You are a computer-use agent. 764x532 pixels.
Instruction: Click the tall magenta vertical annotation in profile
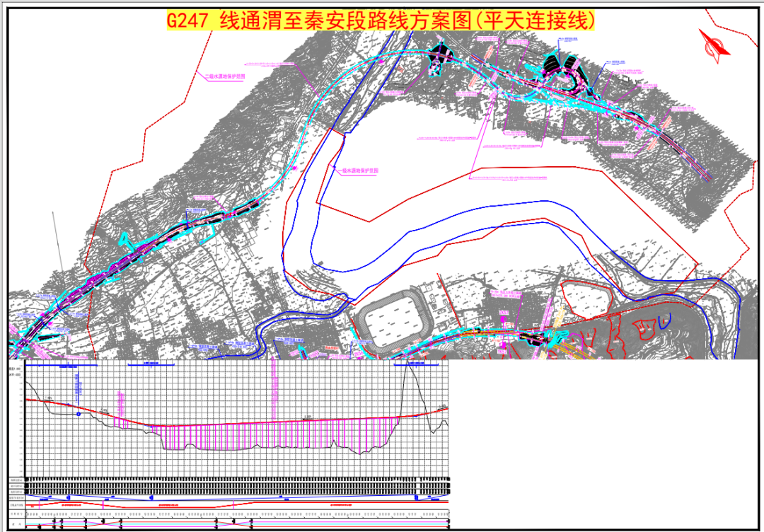click(x=273, y=391)
